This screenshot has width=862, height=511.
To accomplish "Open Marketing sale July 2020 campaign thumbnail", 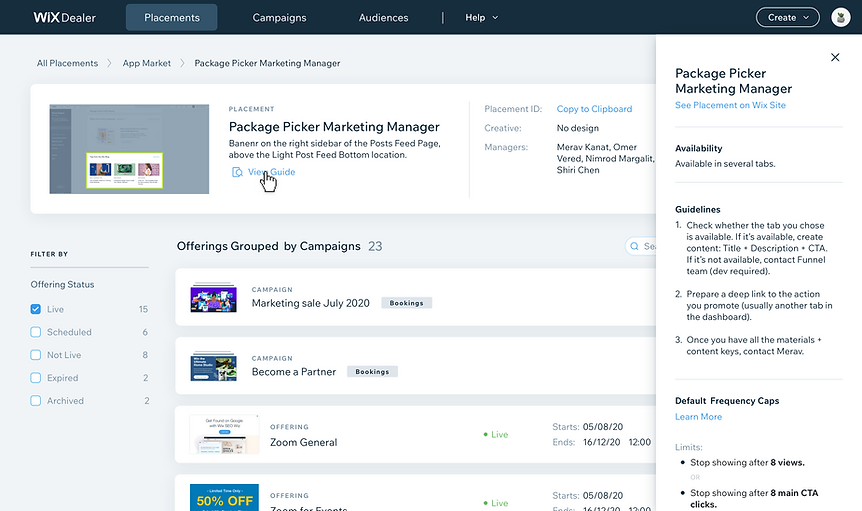I will click(213, 297).
